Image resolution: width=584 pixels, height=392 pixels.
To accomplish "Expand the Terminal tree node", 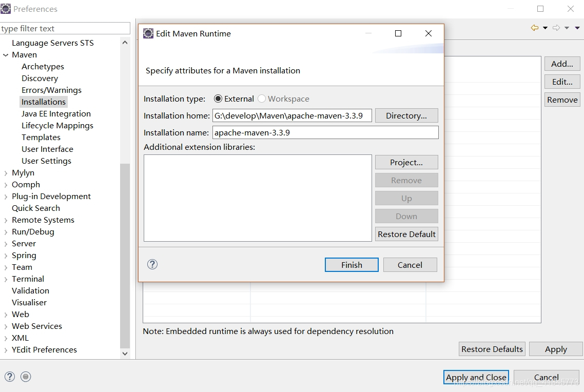I will (x=6, y=279).
